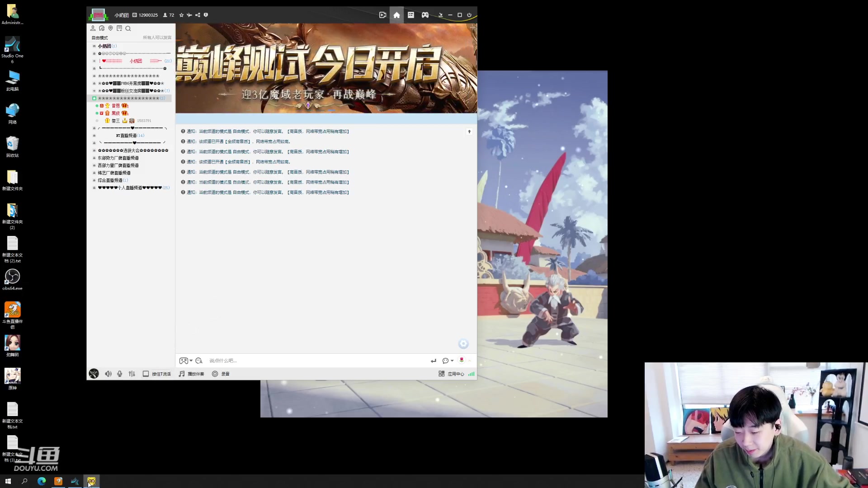Click the share channel icon
The width and height of the screenshot is (868, 488).
(198, 15)
